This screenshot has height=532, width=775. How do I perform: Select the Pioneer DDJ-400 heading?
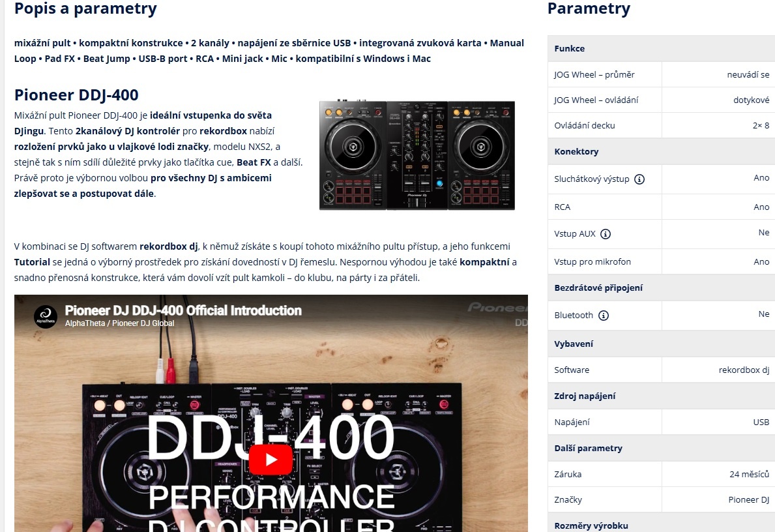point(76,95)
